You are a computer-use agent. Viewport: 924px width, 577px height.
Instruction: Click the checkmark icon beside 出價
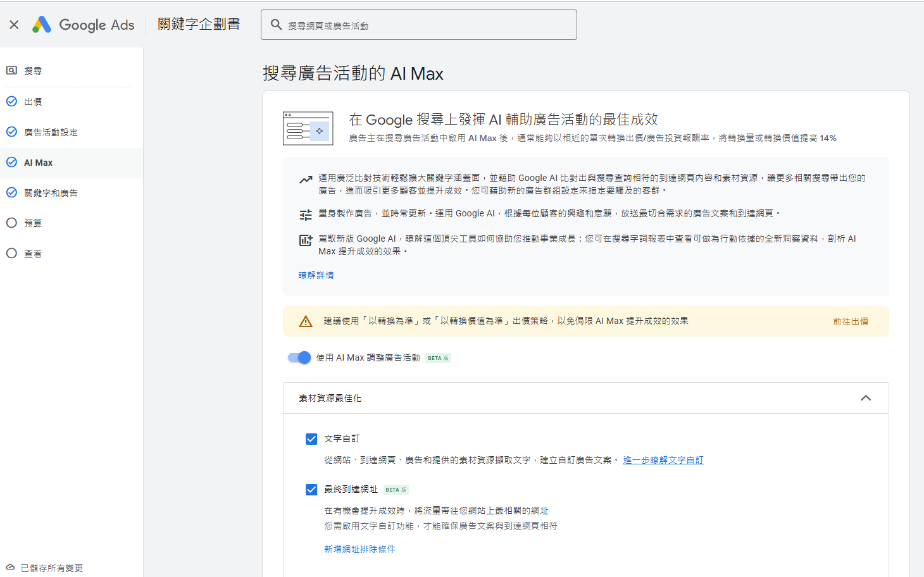click(x=11, y=101)
